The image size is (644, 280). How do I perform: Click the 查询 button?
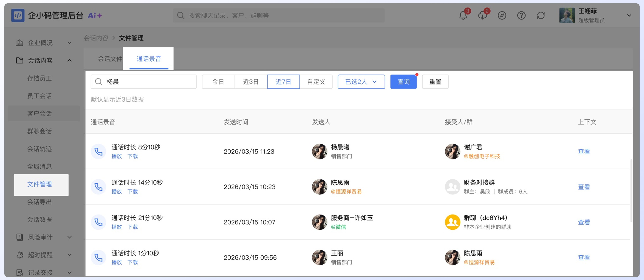404,82
